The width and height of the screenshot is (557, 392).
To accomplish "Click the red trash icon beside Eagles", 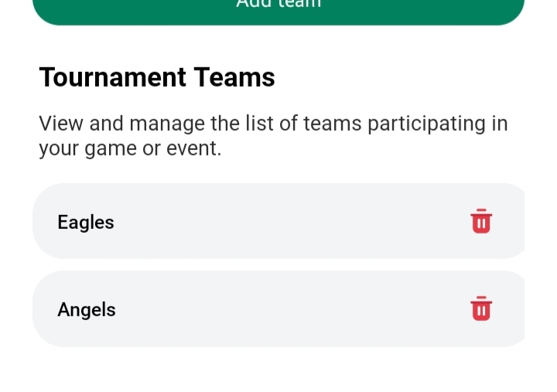I will coord(481,221).
